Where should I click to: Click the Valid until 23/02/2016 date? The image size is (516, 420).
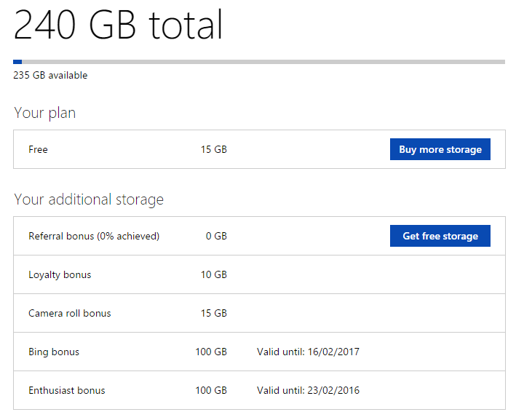(x=308, y=391)
